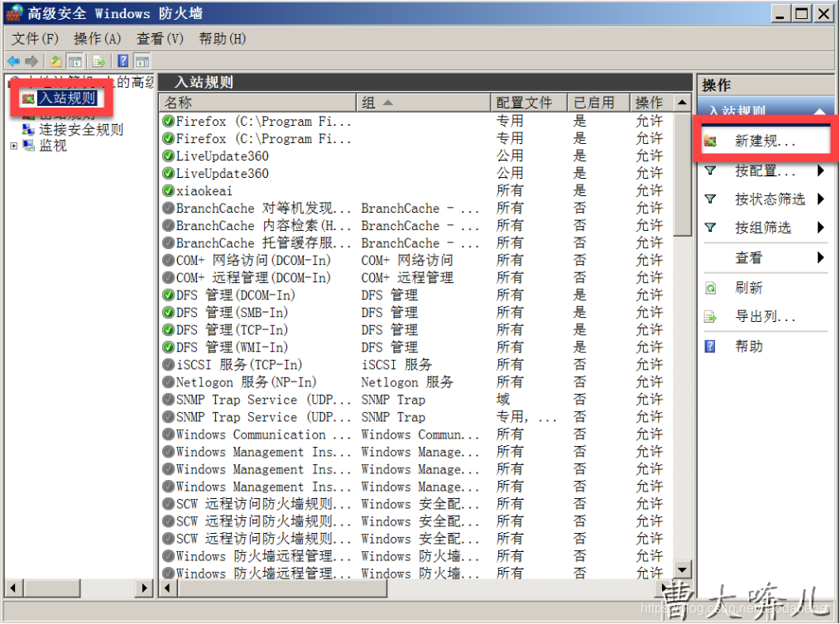
Task: Click the funnel icon beside 按状态筛选
Action: tap(710, 199)
